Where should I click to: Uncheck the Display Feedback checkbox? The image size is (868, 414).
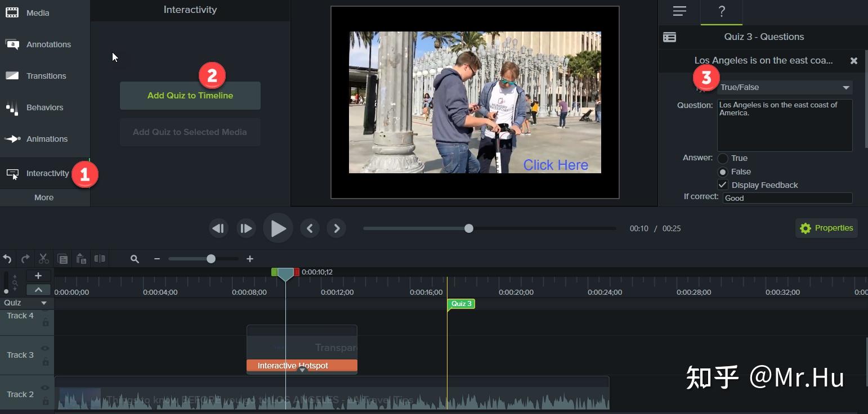tap(723, 185)
